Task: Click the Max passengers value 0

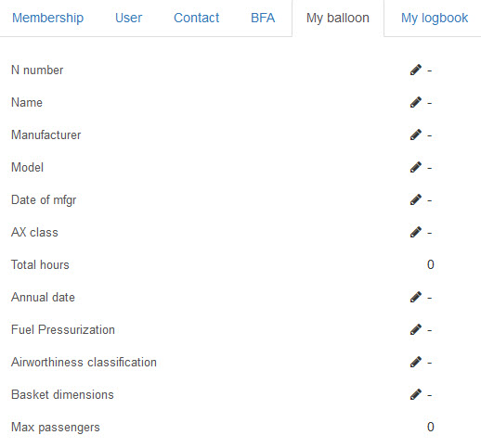Action: point(431,427)
